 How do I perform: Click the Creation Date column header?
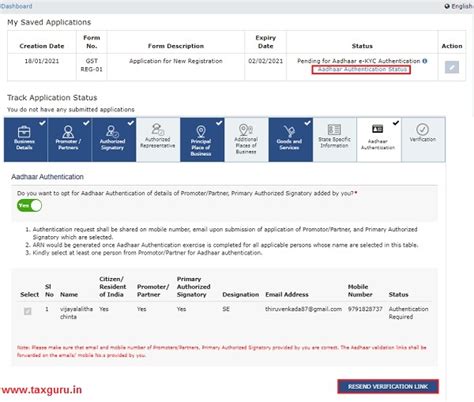click(42, 46)
